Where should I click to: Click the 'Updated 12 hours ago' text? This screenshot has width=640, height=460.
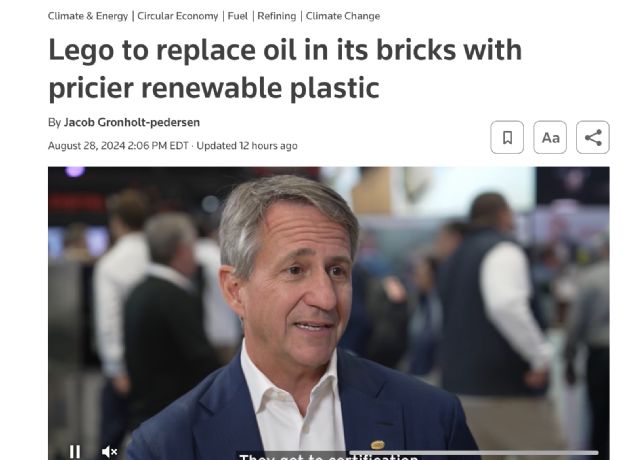[247, 146]
